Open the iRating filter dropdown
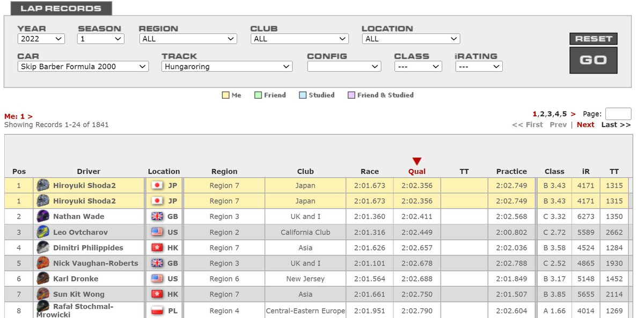This screenshot has width=644, height=318. [x=479, y=66]
